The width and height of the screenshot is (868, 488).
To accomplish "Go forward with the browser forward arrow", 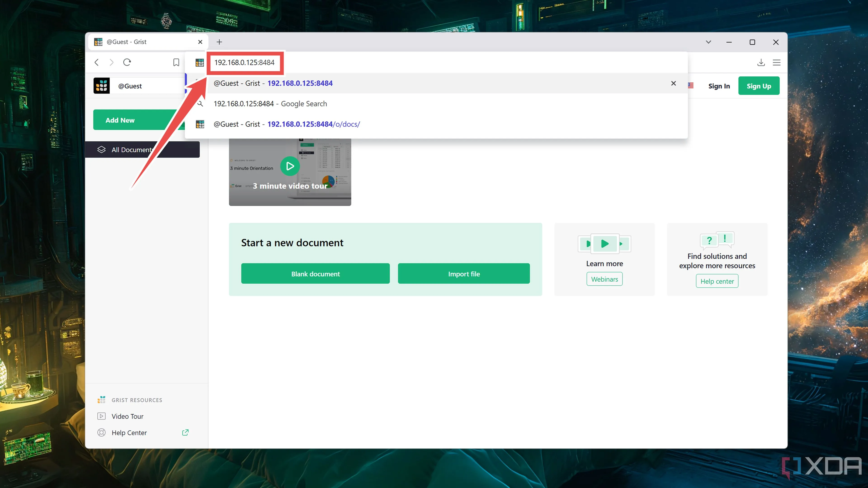I will (111, 62).
